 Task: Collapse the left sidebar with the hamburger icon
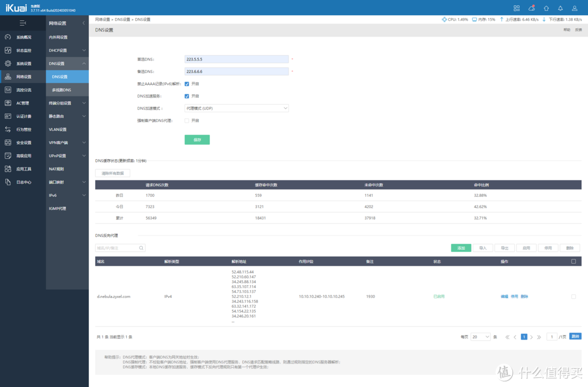pos(22,23)
